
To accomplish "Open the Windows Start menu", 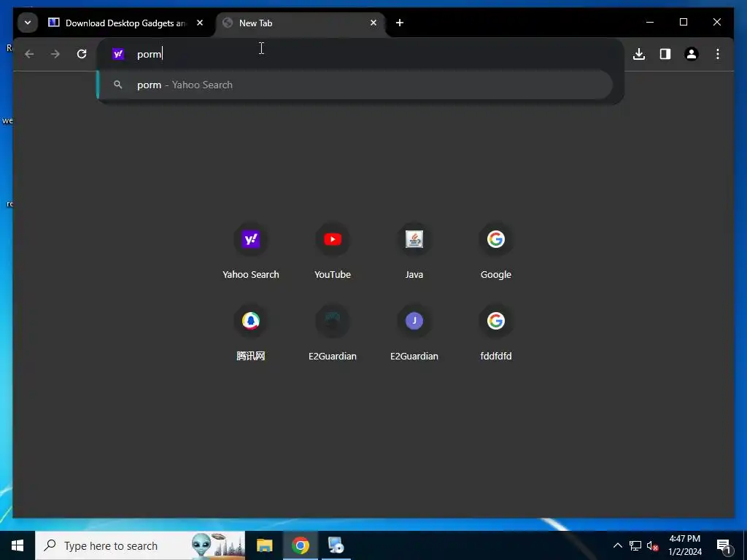I will 18,545.
